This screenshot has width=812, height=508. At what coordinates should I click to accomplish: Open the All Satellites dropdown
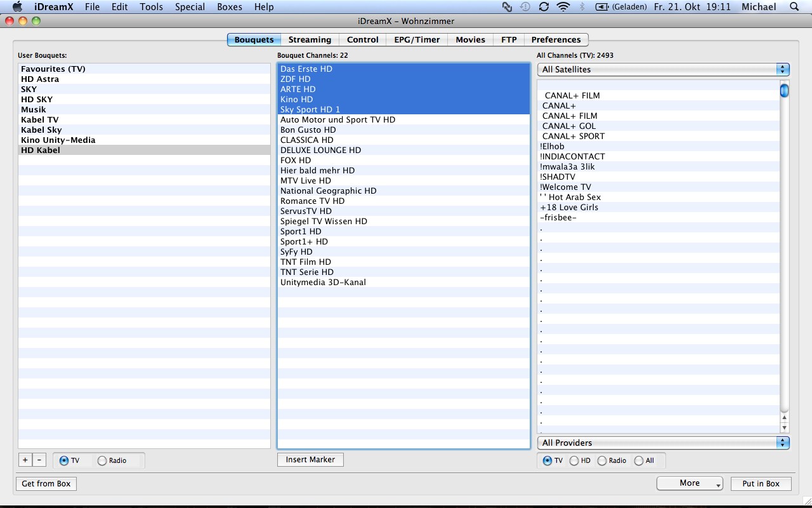pos(663,69)
